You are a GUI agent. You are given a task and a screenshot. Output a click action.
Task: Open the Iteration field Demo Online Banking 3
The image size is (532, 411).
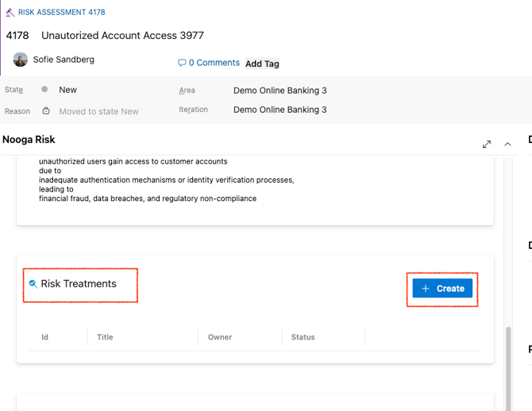279,110
